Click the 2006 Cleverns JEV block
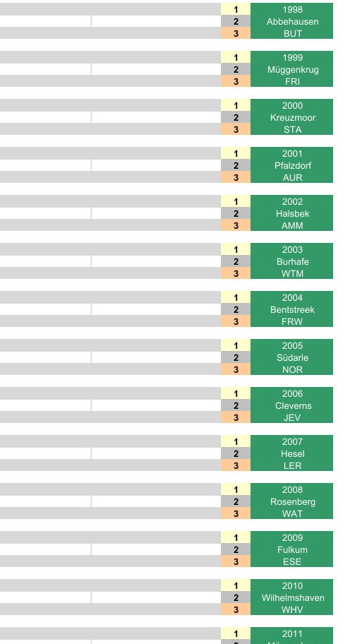Image resolution: width=343 pixels, height=644 pixels. pos(291,405)
